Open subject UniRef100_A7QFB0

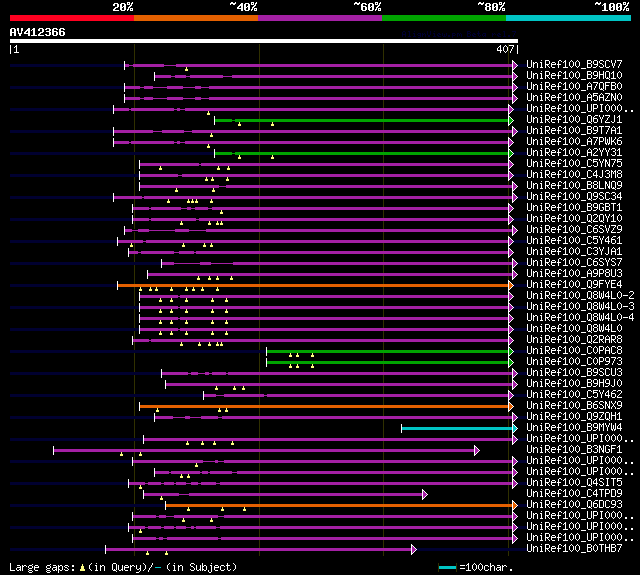(x=574, y=86)
